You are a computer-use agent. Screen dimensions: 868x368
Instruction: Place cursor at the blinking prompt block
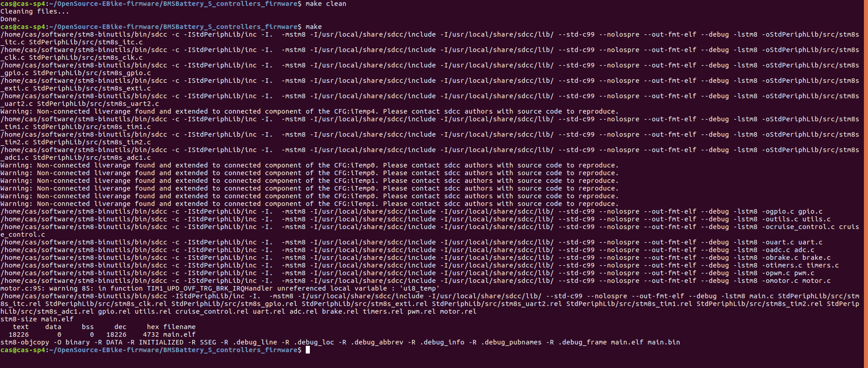pyautogui.click(x=308, y=350)
